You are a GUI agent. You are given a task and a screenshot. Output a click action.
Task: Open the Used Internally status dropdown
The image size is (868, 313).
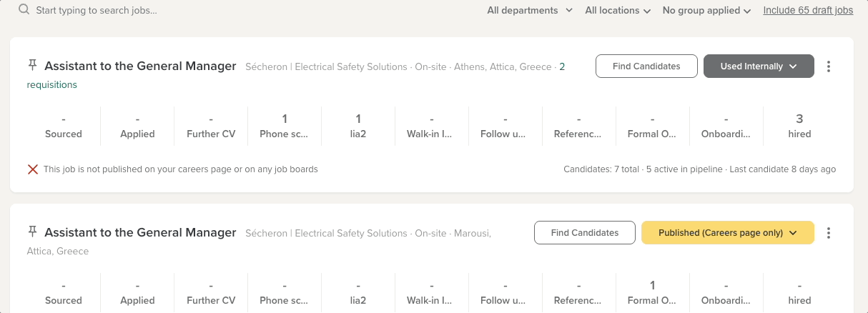(x=759, y=66)
